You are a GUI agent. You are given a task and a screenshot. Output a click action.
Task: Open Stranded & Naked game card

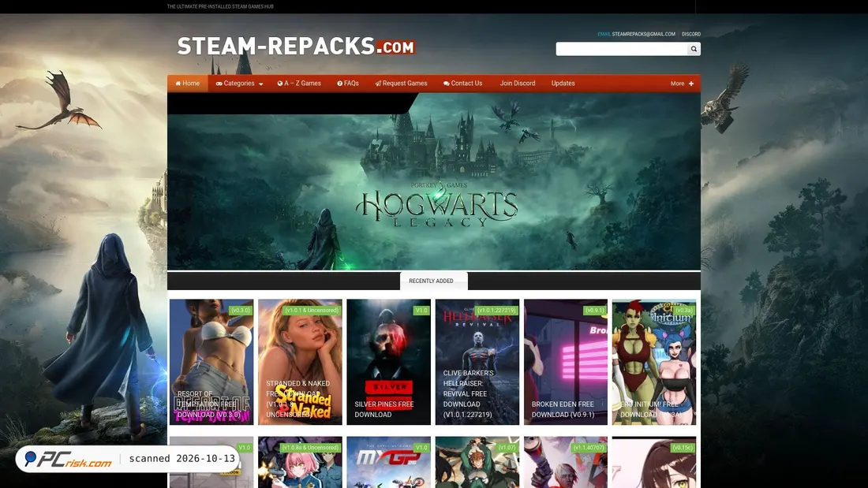pyautogui.click(x=300, y=362)
